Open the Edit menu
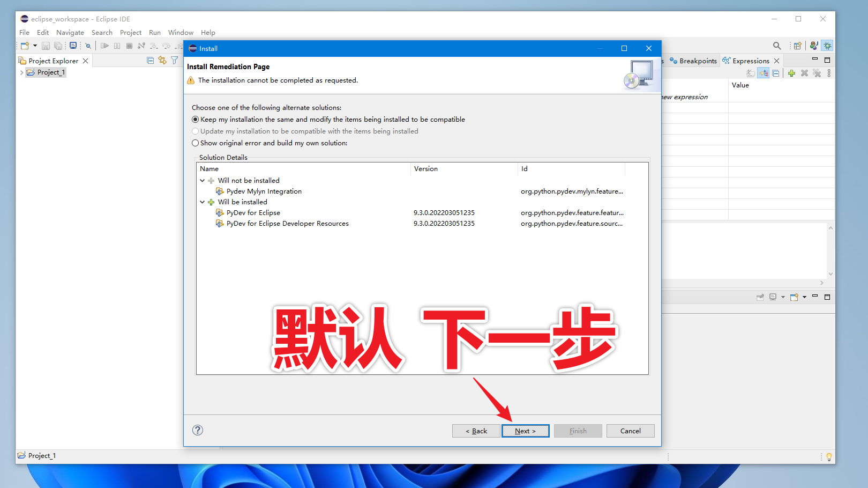This screenshot has height=488, width=868. (43, 33)
